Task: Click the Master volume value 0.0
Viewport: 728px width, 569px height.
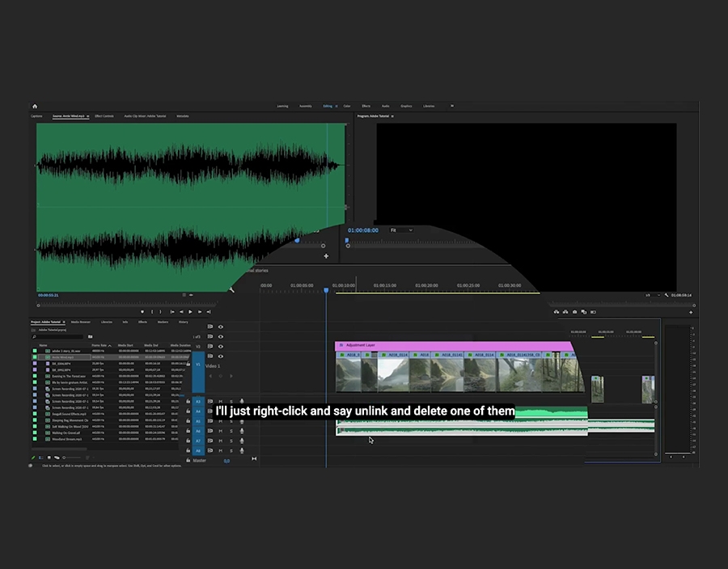Action: click(226, 461)
